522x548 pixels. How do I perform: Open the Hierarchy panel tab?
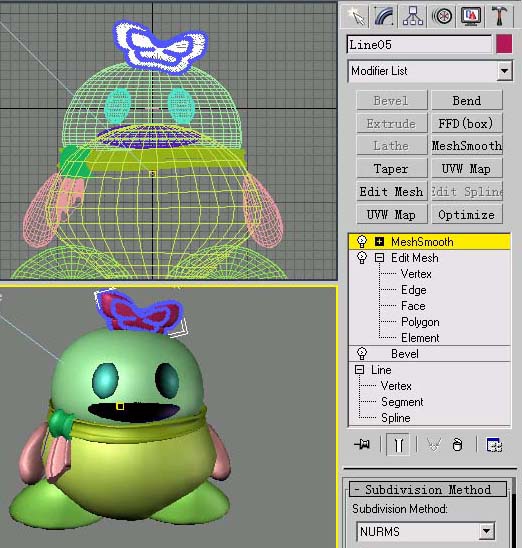[413, 16]
